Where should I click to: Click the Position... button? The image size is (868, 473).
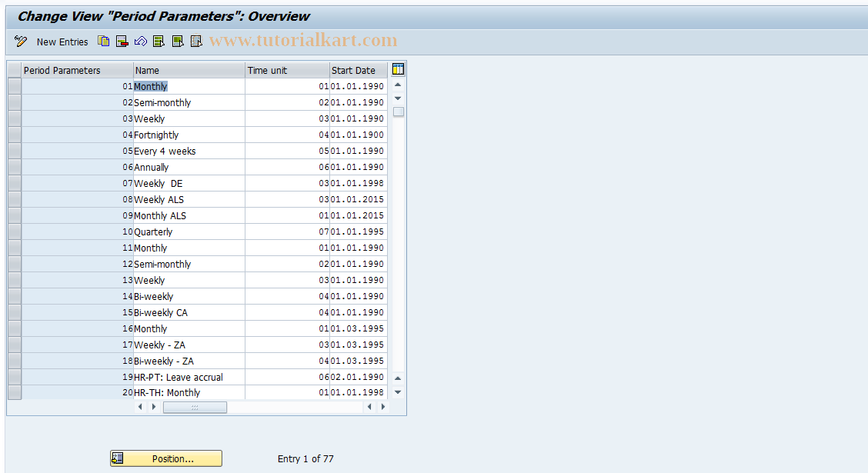166,458
